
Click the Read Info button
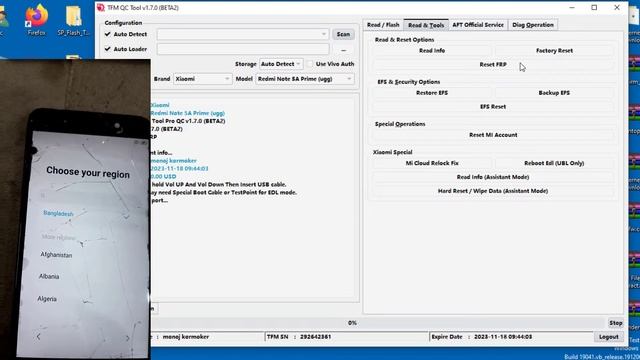[x=432, y=51]
